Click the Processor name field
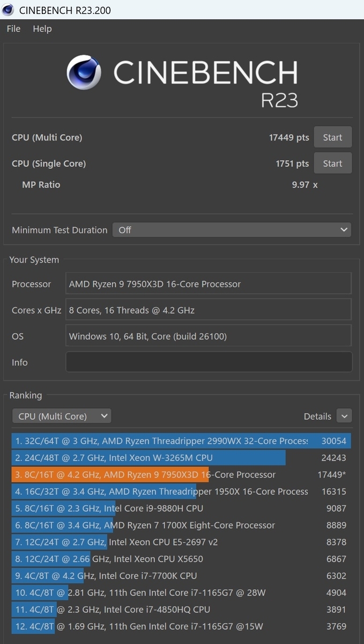Viewport: 364px width, 644px height. [x=209, y=284]
